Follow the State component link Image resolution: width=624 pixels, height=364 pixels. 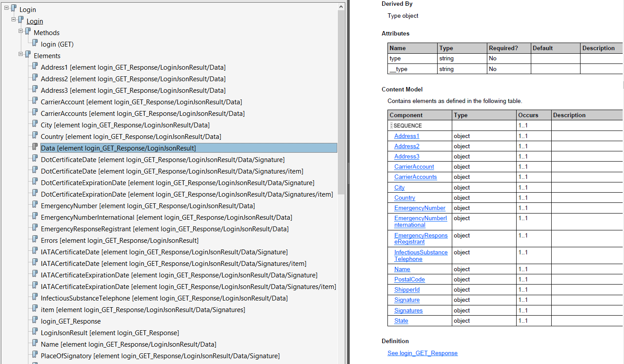point(401,320)
